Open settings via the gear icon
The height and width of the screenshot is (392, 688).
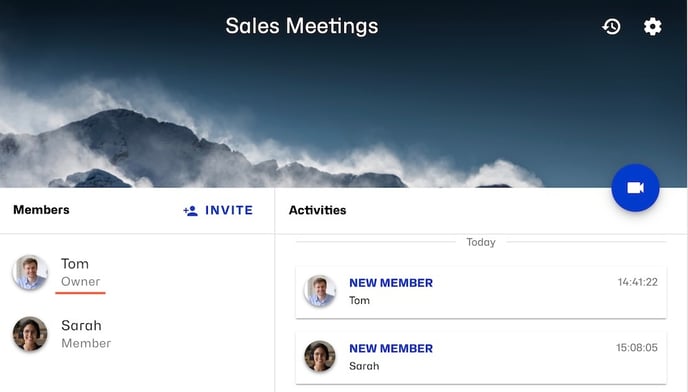tap(652, 26)
